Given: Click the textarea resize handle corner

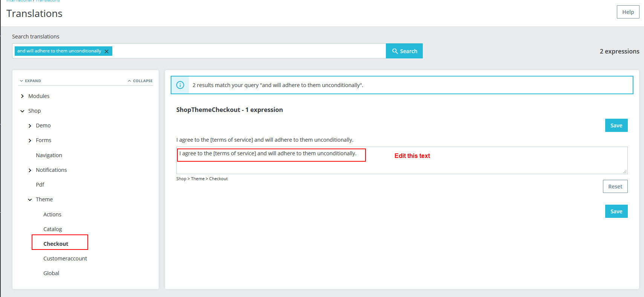Looking at the screenshot, I should point(624,171).
